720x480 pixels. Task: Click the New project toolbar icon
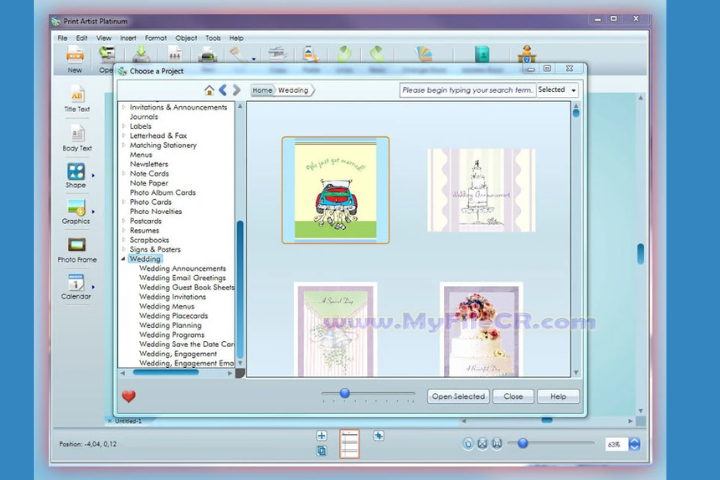point(75,55)
